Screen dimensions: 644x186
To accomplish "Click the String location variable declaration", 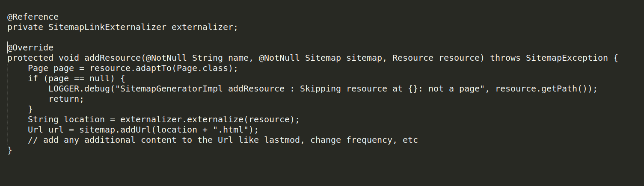I will (x=66, y=120).
